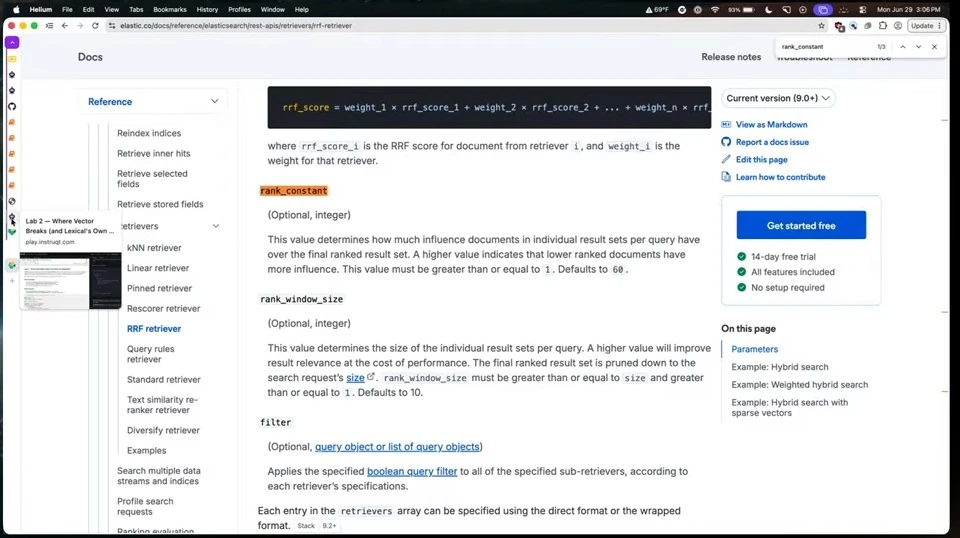Open site information icon in address bar

click(x=111, y=26)
